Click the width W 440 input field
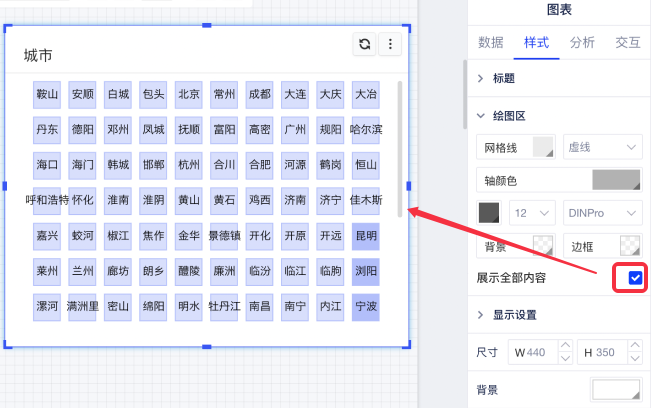651x408 pixels. pos(541,352)
